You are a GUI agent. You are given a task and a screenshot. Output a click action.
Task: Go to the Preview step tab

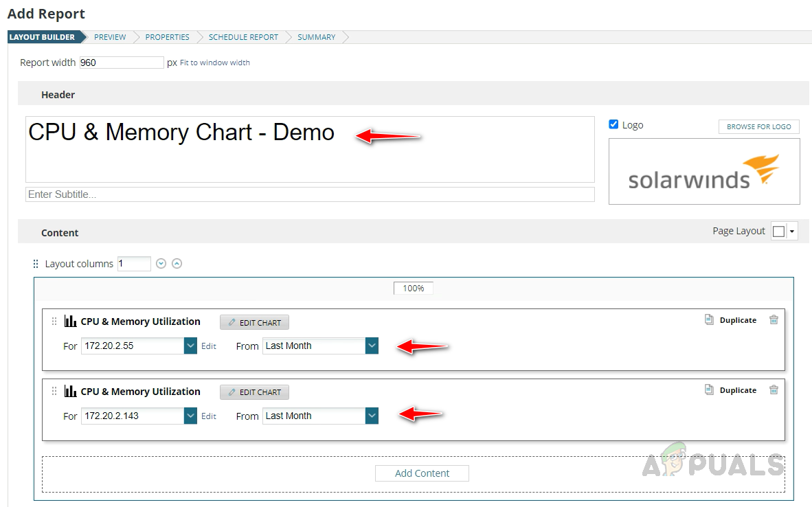110,37
